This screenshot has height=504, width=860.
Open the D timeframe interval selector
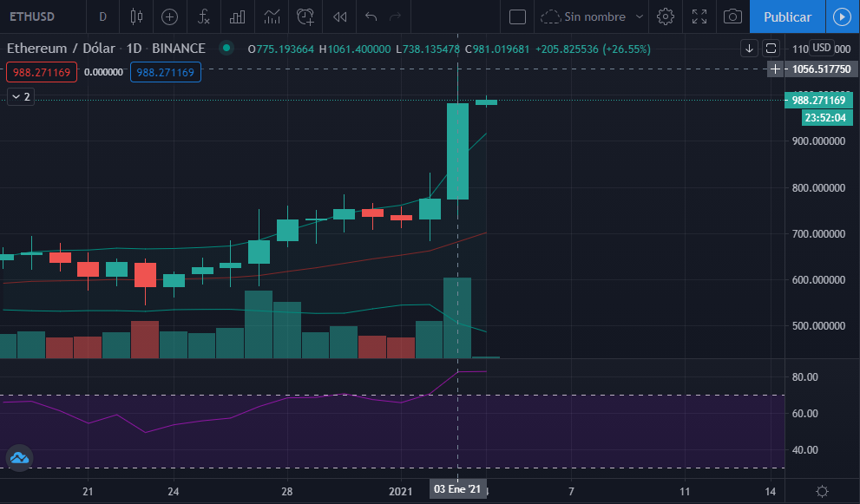tap(102, 16)
